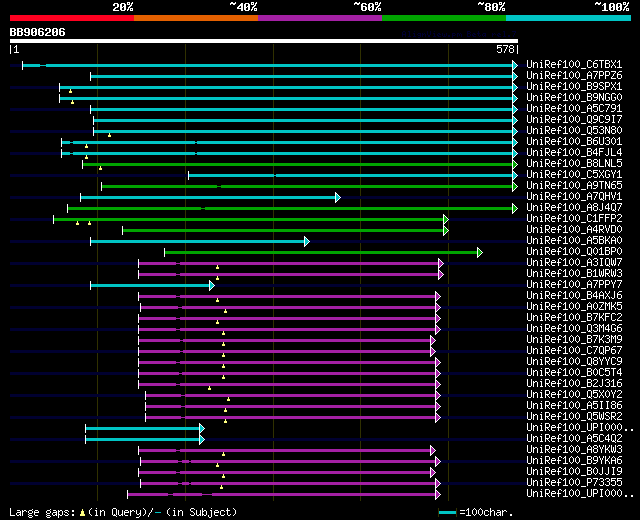Click the white query sequence bar
The image size is (640, 520).
[264, 41]
